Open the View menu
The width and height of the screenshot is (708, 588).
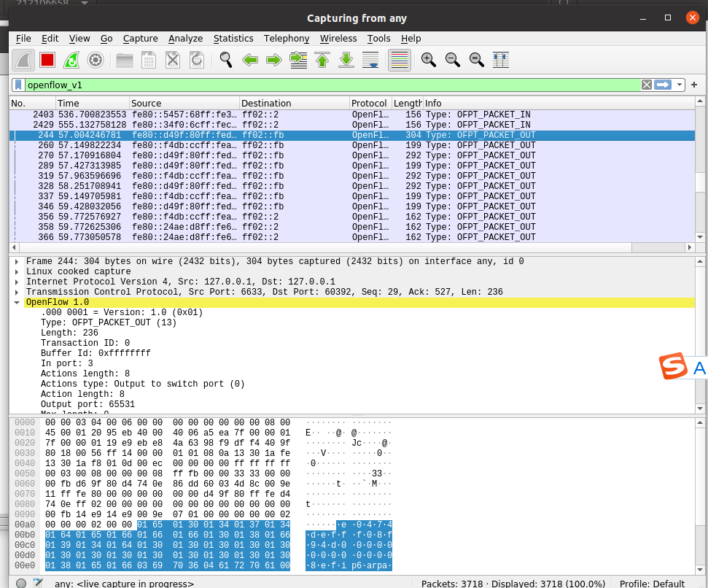(x=79, y=39)
